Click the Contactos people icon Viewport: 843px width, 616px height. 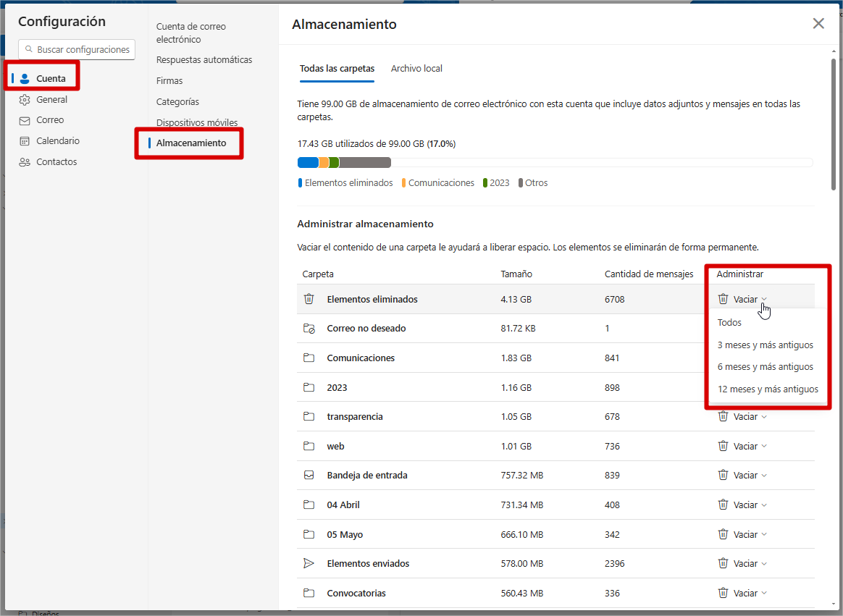tap(25, 162)
